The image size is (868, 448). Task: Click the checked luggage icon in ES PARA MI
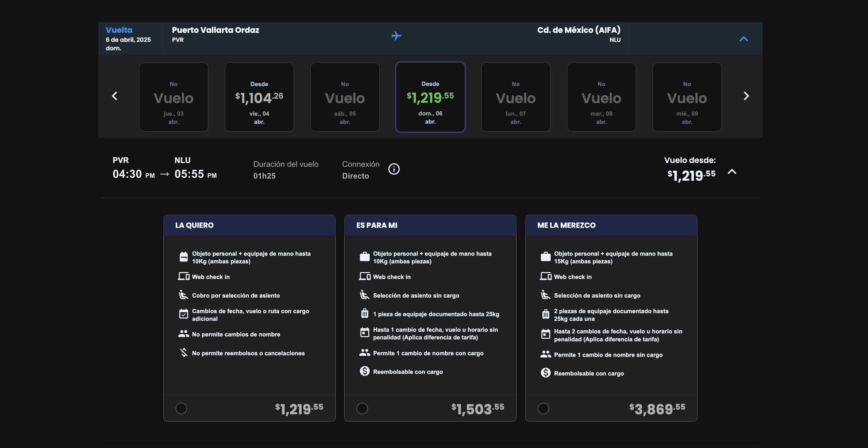tap(364, 313)
